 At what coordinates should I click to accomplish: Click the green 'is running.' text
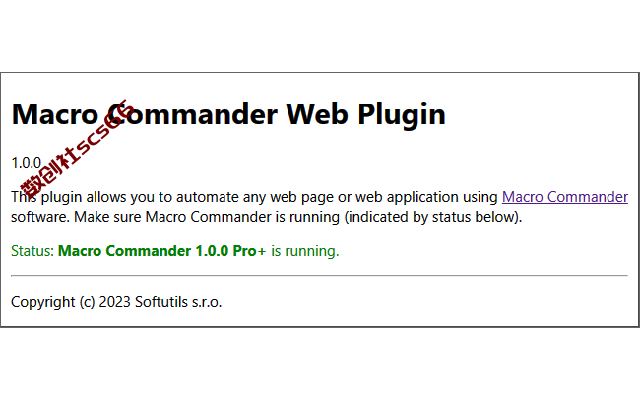click(x=305, y=251)
